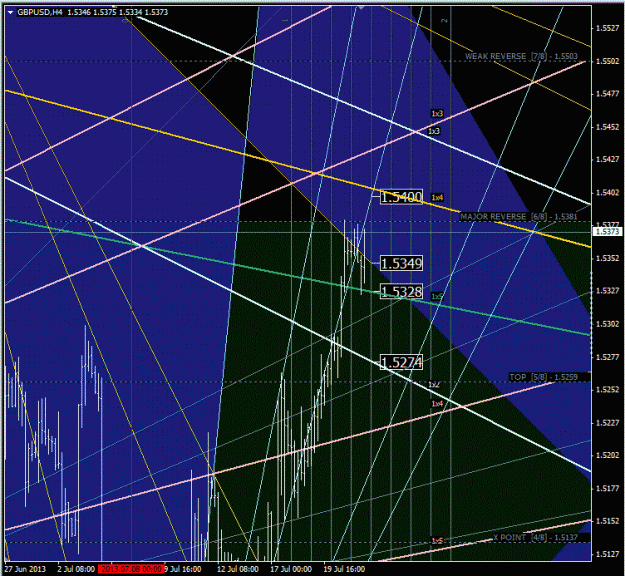Click 1.5427 on the price axis
The width and height of the screenshot is (625, 576).
607,159
